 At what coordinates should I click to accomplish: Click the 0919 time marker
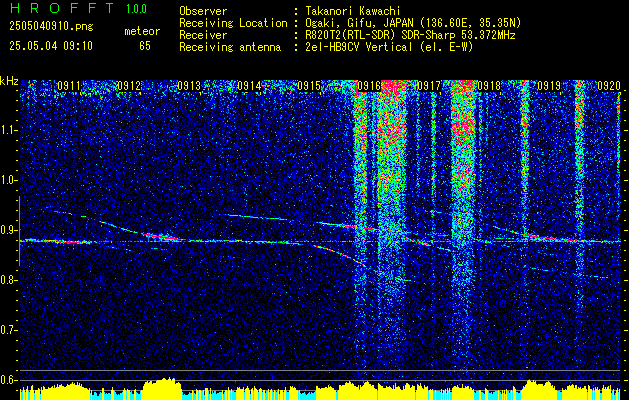pos(549,86)
